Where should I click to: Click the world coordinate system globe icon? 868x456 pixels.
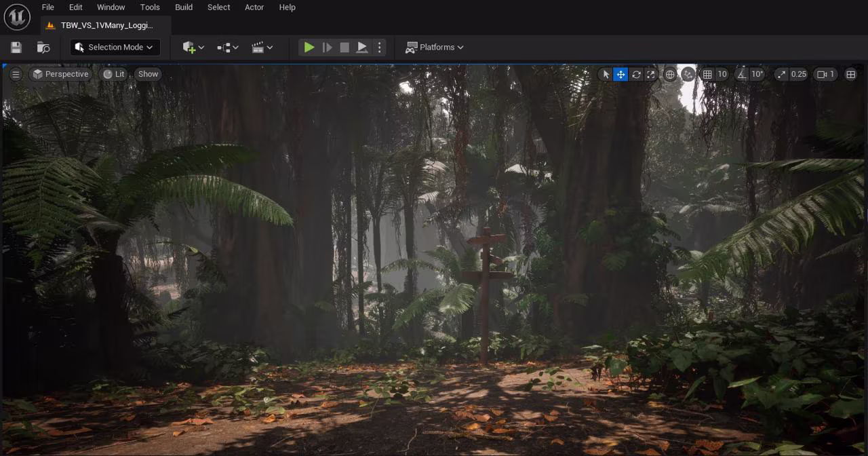coord(670,75)
